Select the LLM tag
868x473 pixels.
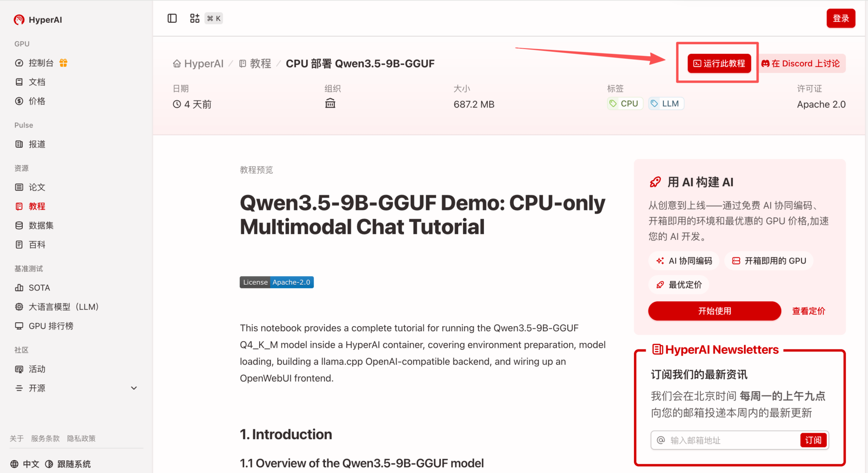point(666,103)
